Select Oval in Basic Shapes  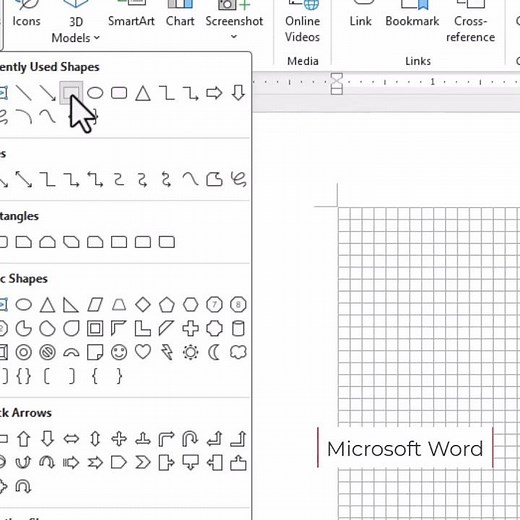pos(24,305)
